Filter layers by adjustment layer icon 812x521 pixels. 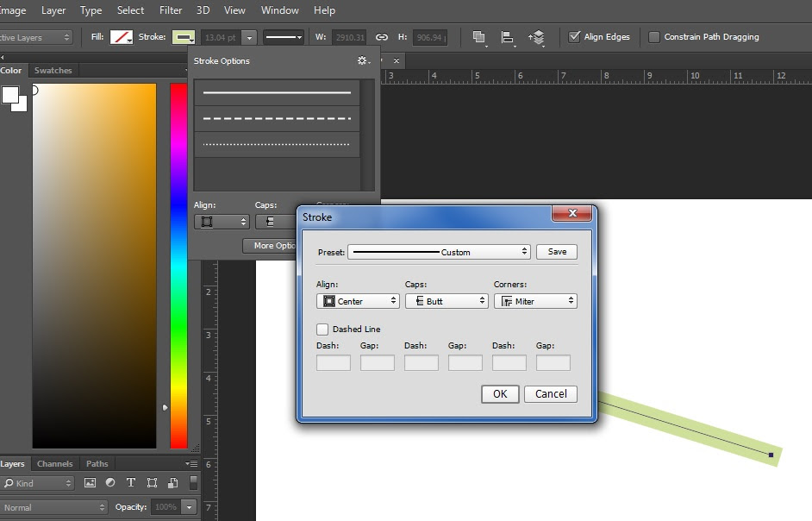111,484
